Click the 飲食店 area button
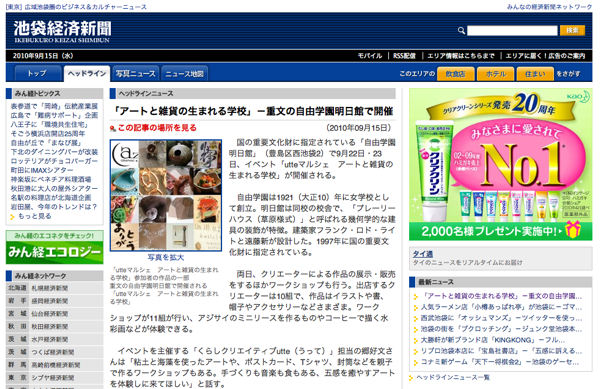600x389 pixels. [455, 74]
